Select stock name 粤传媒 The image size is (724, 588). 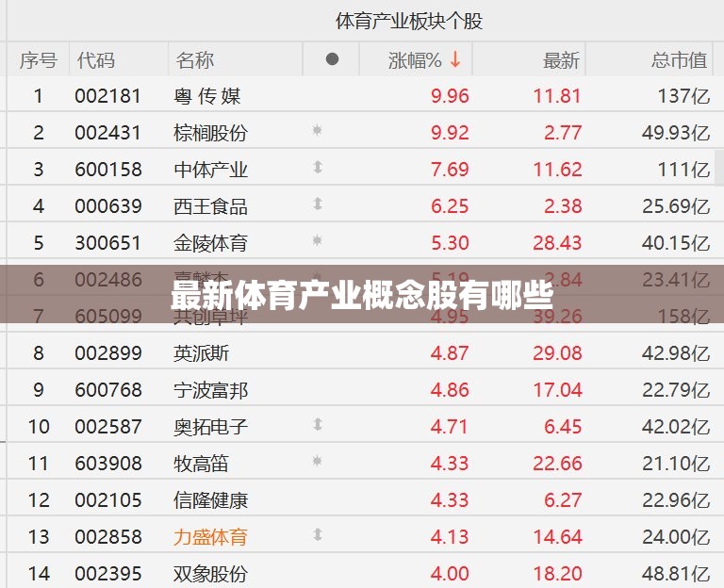point(206,96)
